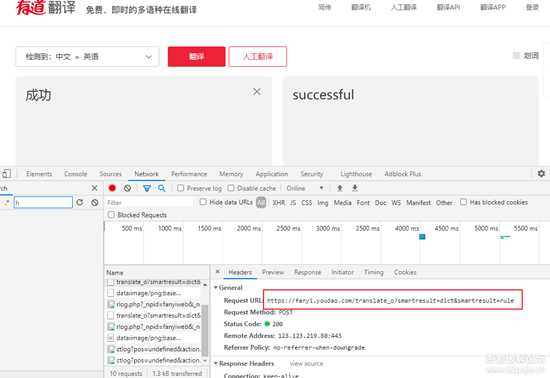Screen dimensions: 550x378
Task: Filter requests by XHR
Action: [279, 202]
